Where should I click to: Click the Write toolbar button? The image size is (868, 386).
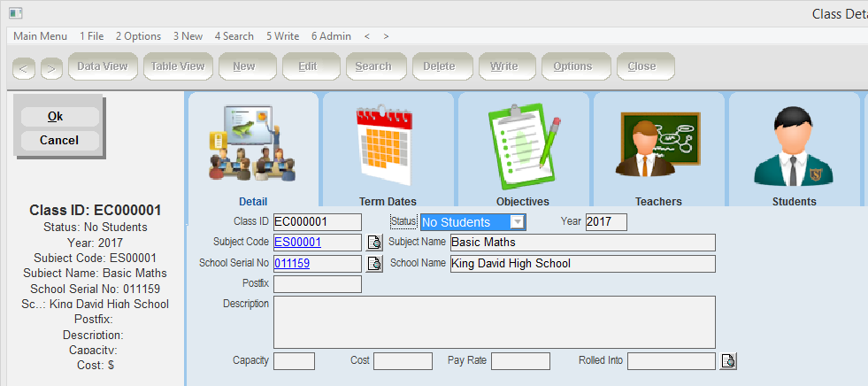(x=507, y=66)
